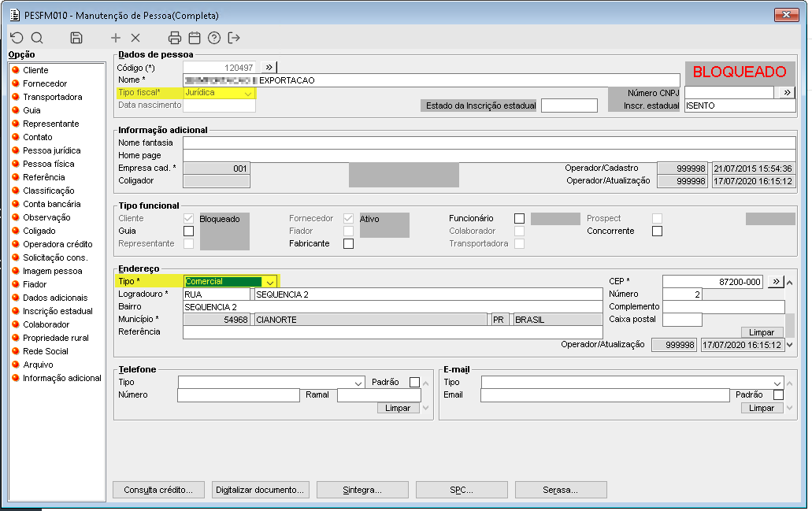Select Pessoa jurídica in the option list
812x511 pixels.
[x=51, y=150]
